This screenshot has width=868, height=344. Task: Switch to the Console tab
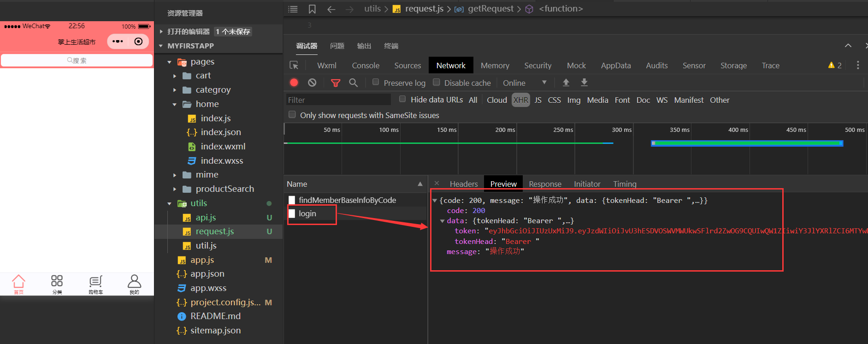[366, 65]
